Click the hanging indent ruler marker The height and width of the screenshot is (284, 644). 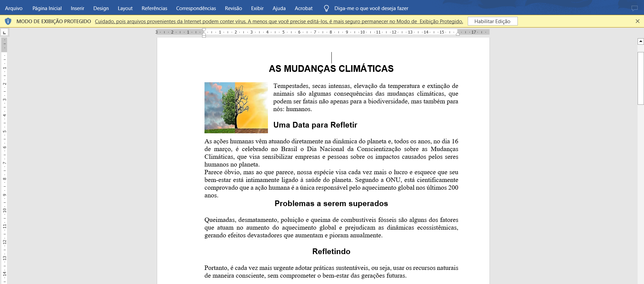[x=204, y=33]
